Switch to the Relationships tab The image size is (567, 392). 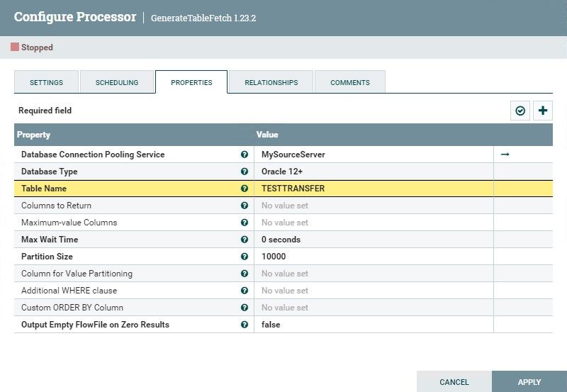[x=271, y=82]
